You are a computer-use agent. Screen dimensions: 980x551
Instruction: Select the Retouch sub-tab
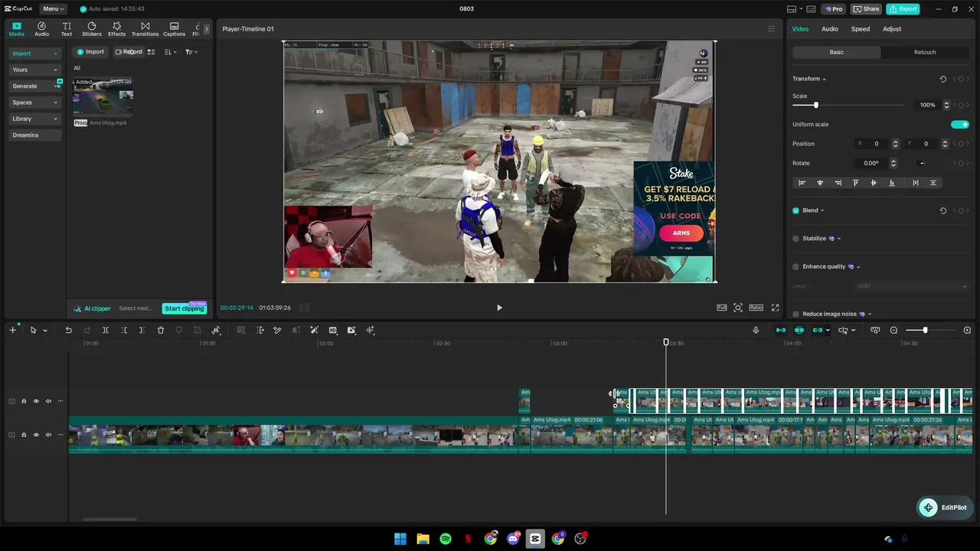[925, 52]
